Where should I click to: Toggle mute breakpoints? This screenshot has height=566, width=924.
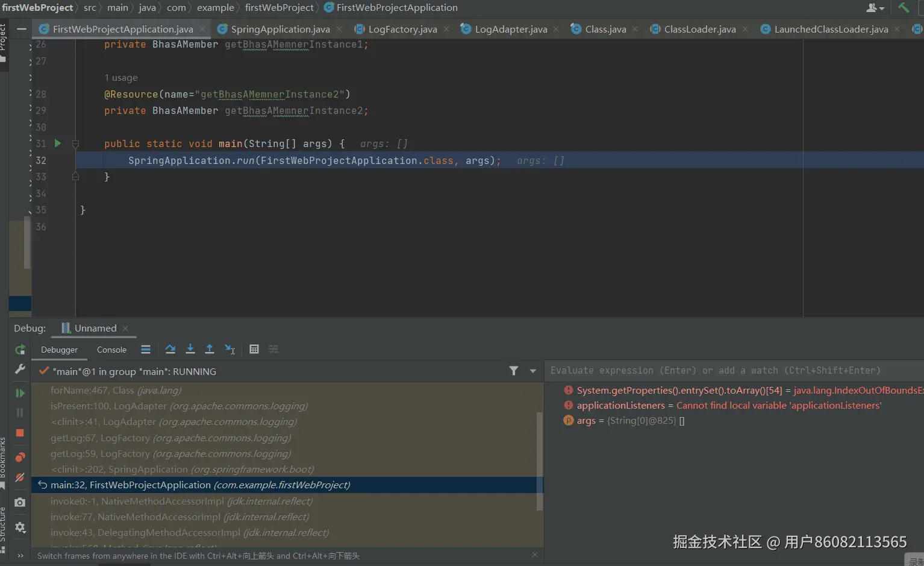tap(20, 477)
